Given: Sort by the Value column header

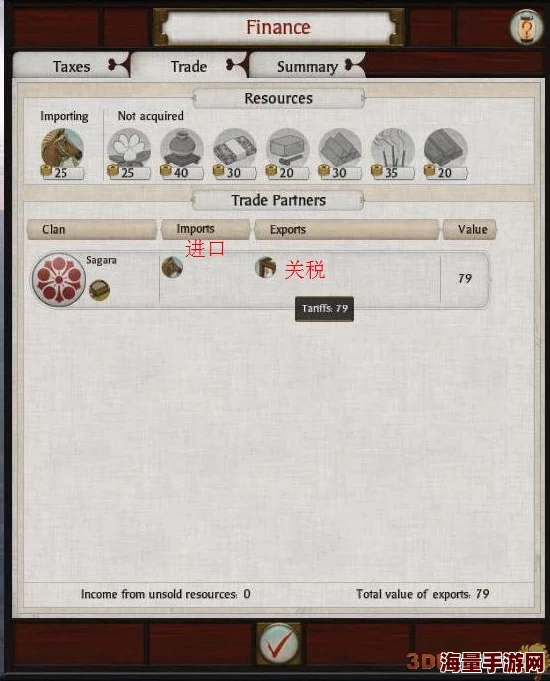Looking at the screenshot, I should [470, 229].
